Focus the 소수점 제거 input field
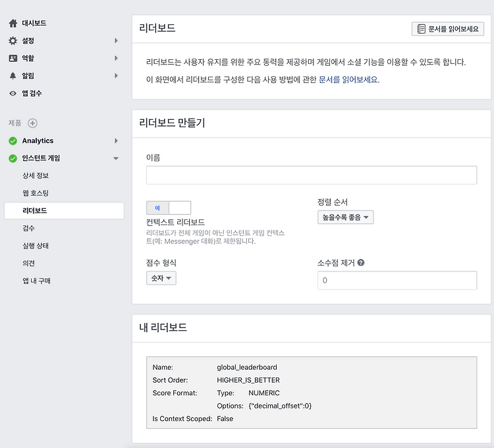The height and width of the screenshot is (448, 494). 397,281
